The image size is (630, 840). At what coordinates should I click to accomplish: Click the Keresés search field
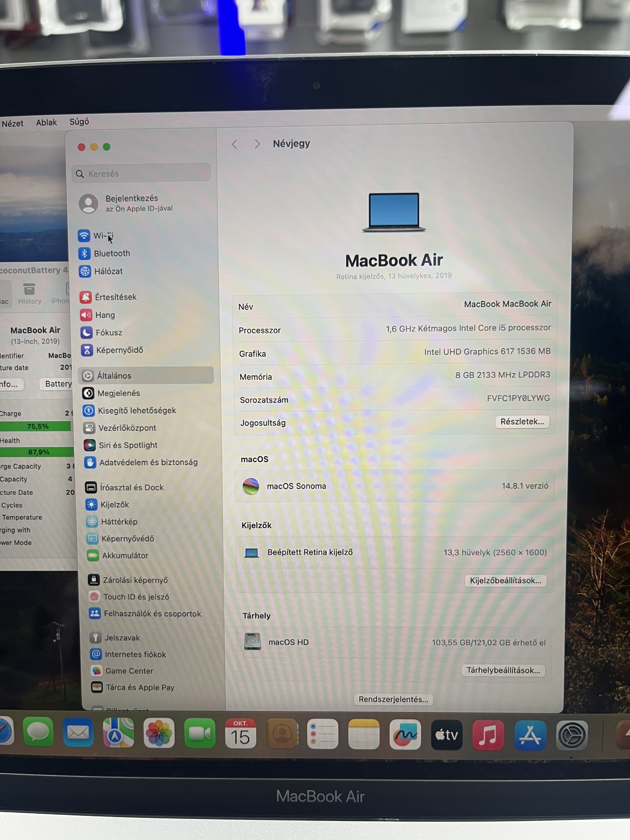[x=141, y=173]
